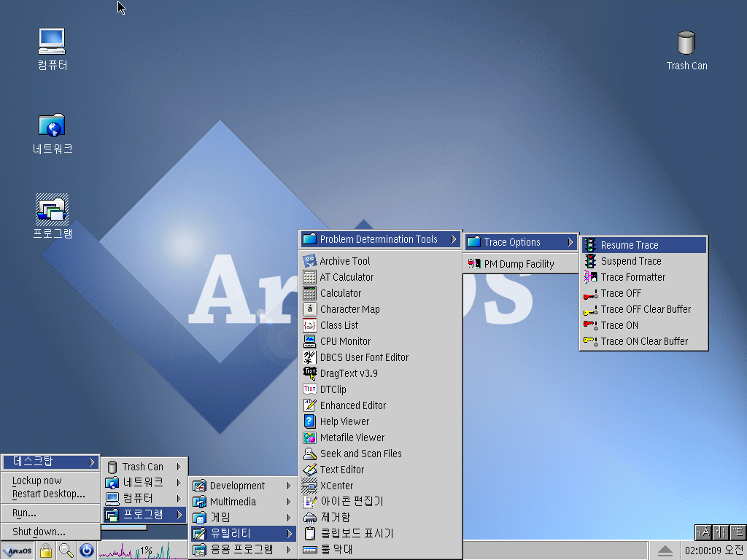Select Trace ON in the Trace Options menu

[619, 325]
